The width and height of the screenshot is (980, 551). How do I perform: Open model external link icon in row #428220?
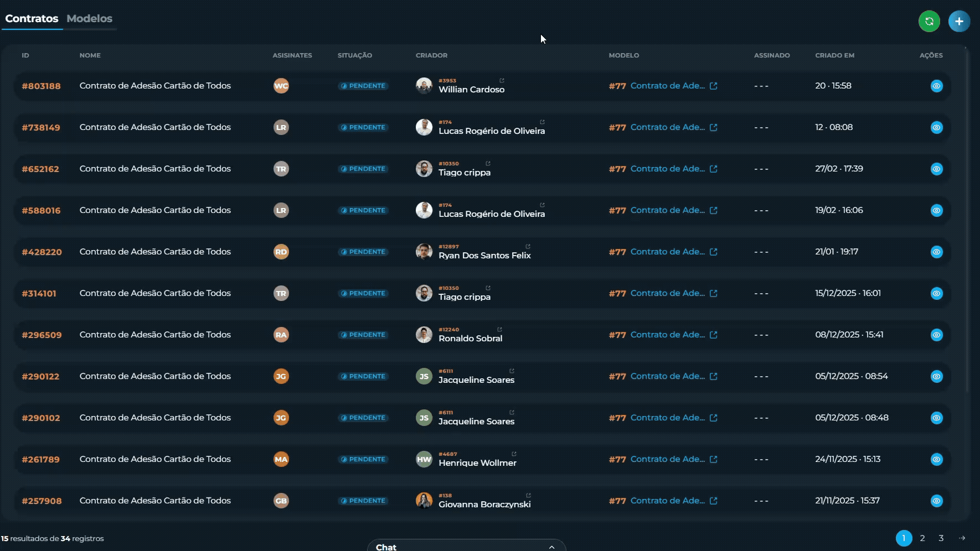(x=713, y=252)
